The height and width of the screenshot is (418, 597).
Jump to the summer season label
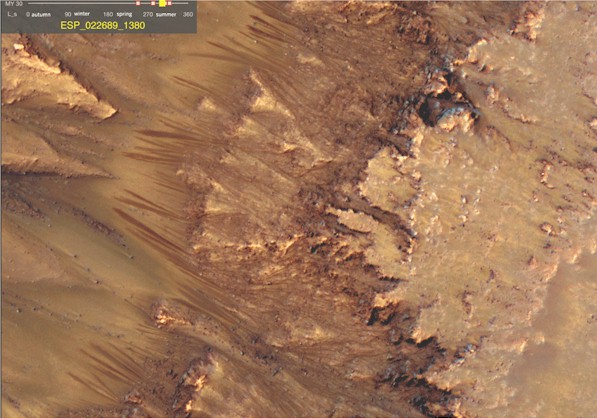[166, 14]
